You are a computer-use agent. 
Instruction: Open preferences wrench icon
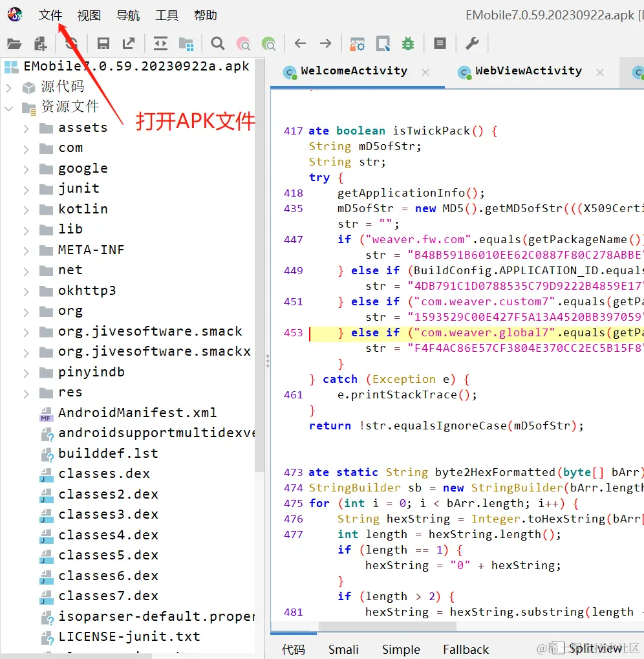472,43
